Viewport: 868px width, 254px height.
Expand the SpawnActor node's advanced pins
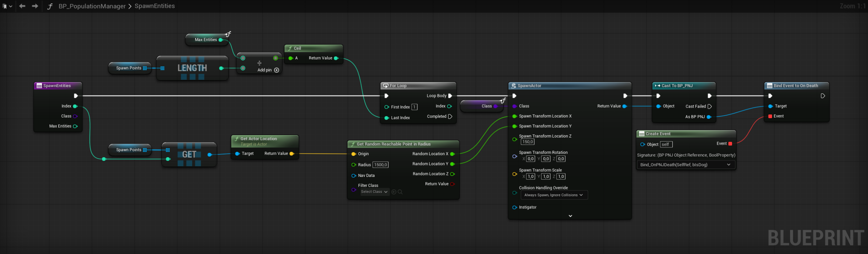click(570, 216)
